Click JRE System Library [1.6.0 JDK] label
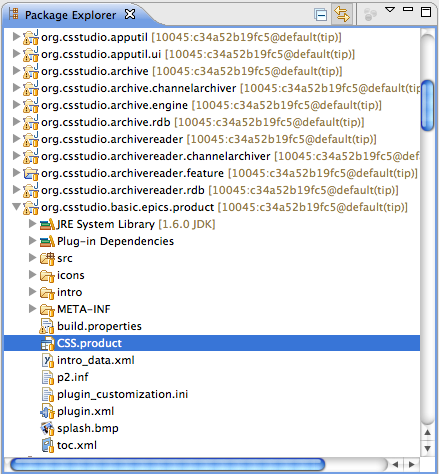This screenshot has height=474, width=439. (x=136, y=224)
